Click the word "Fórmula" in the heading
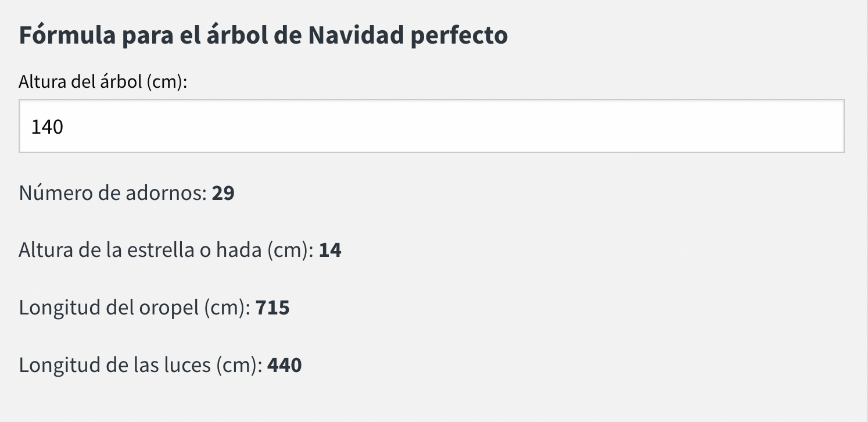This screenshot has width=868, height=422. (65, 35)
